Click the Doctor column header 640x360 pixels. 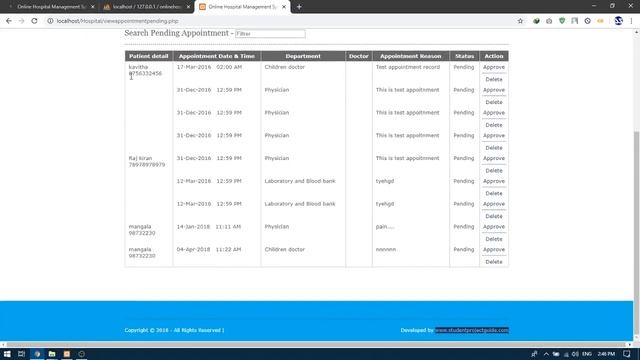(358, 56)
